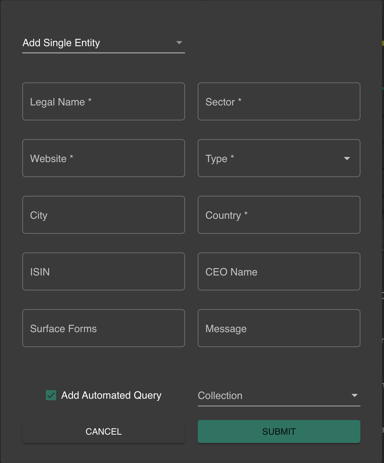Click the Legal Name input field
This screenshot has height=463, width=384.
[x=103, y=101]
